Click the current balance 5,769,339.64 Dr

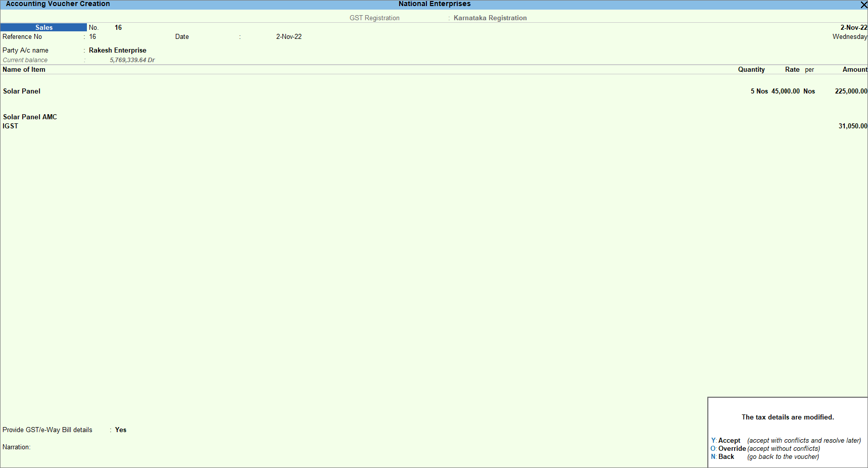point(132,60)
